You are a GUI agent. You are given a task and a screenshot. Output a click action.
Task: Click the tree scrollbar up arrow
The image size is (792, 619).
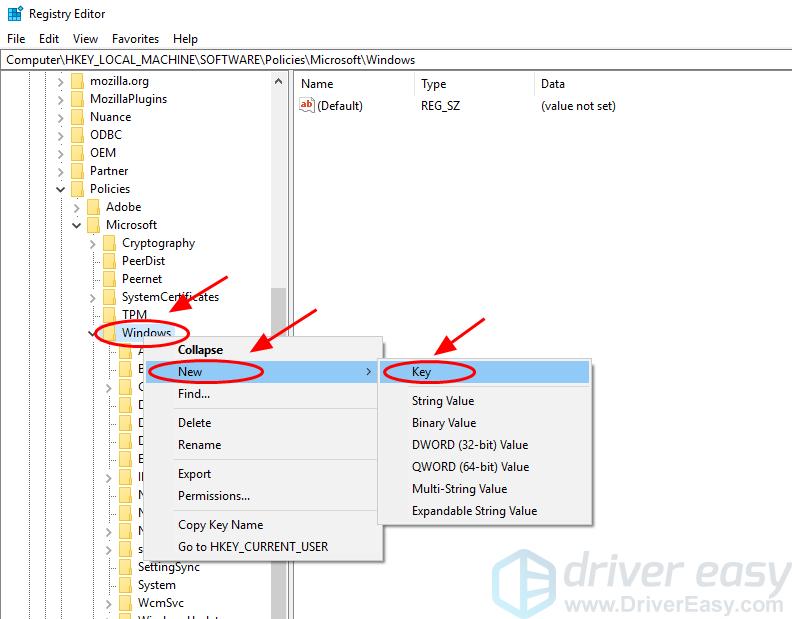tap(278, 81)
